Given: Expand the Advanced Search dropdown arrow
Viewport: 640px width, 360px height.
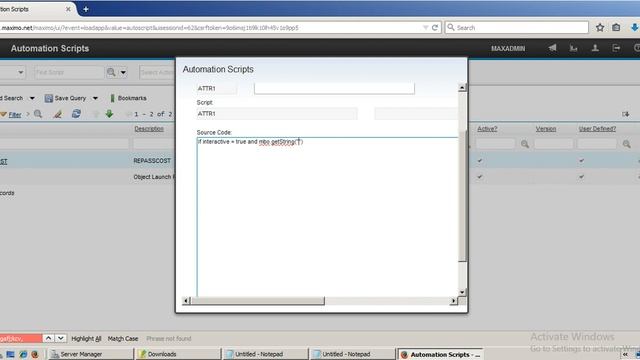Looking at the screenshot, I should point(32,98).
